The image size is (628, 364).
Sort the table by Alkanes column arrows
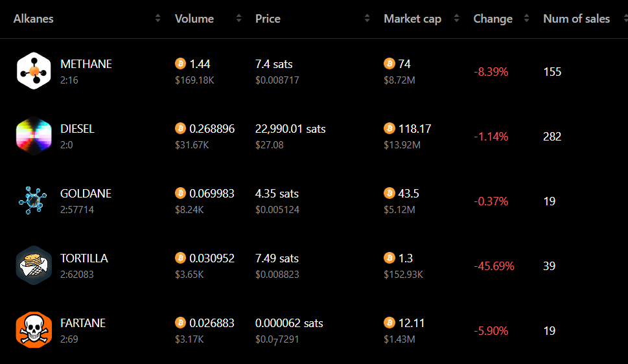tap(157, 18)
